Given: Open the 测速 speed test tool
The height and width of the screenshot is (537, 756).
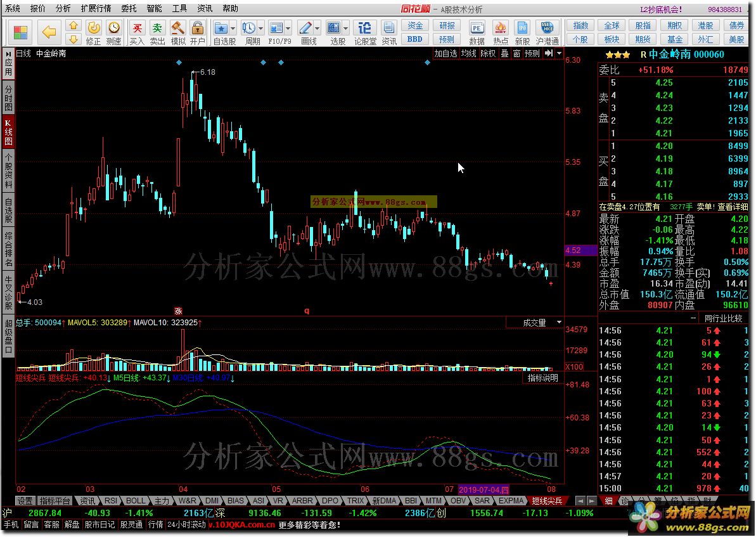Looking at the screenshot, I should [114, 33].
